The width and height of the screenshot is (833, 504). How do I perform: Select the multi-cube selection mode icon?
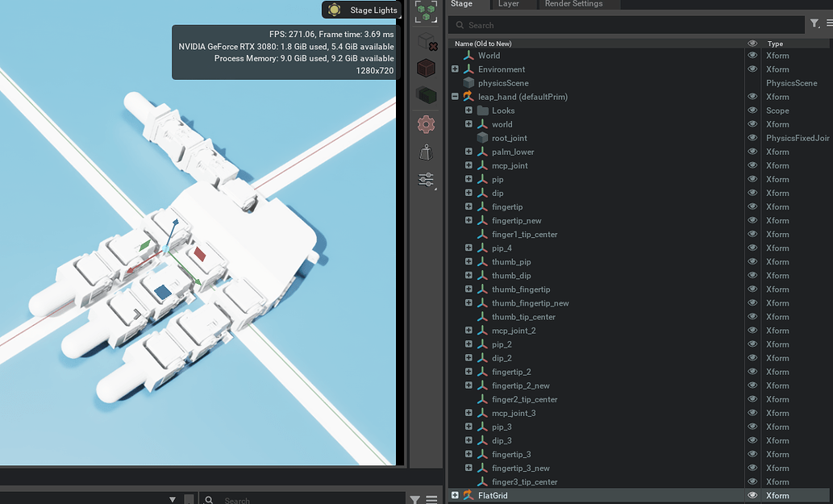(426, 10)
